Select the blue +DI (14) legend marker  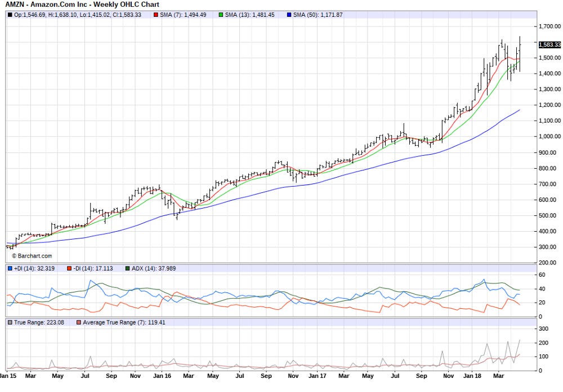tap(10, 268)
